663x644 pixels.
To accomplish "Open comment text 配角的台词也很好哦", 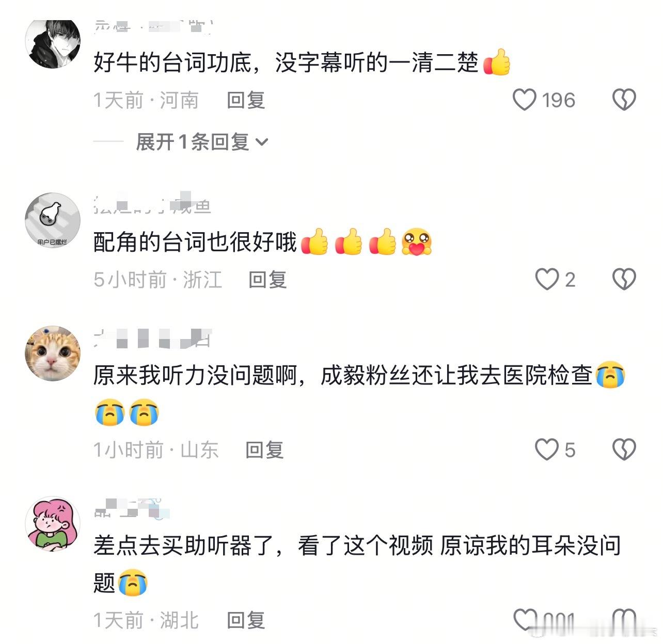I will pyautogui.click(x=195, y=242).
